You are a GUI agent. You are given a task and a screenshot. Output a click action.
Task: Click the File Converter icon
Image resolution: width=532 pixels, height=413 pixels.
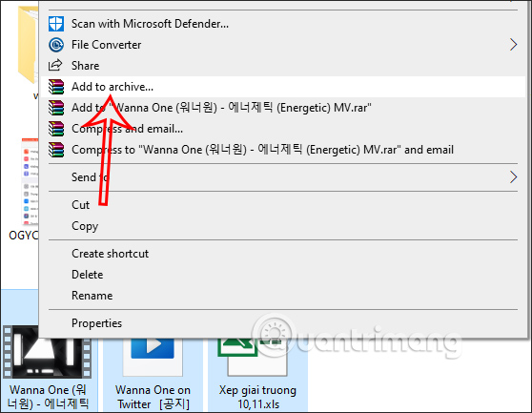pyautogui.click(x=56, y=45)
